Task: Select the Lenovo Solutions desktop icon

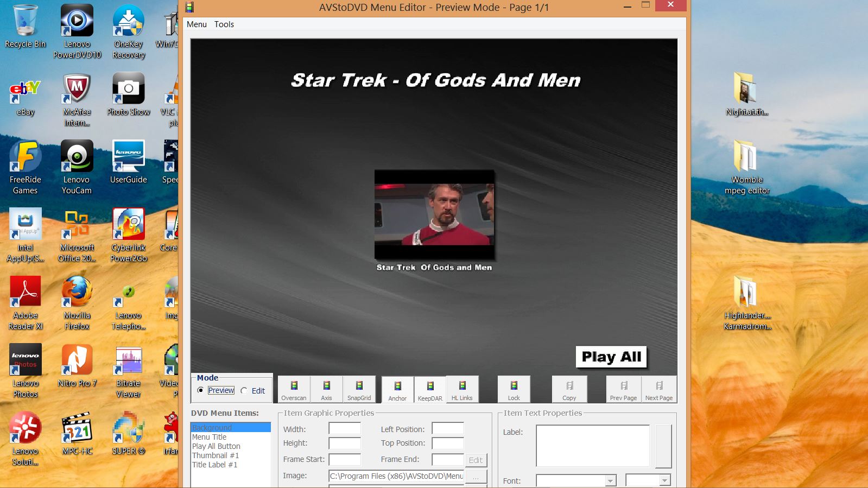Action: point(25,439)
